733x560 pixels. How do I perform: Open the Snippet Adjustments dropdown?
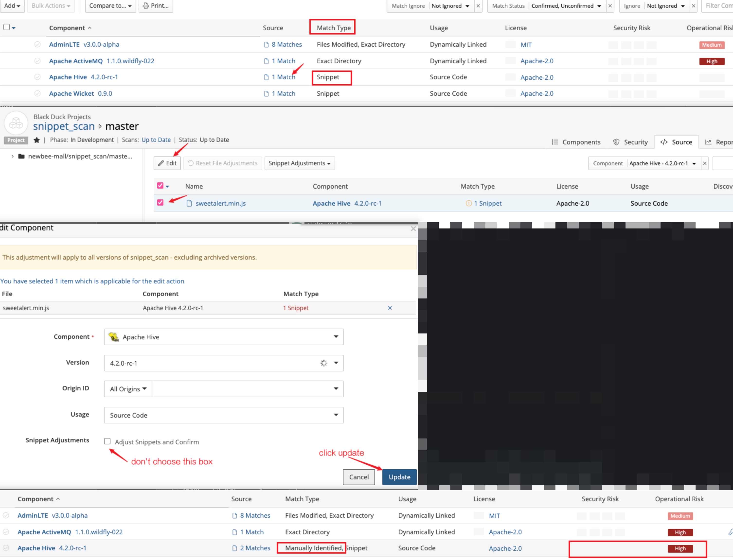[x=299, y=163]
